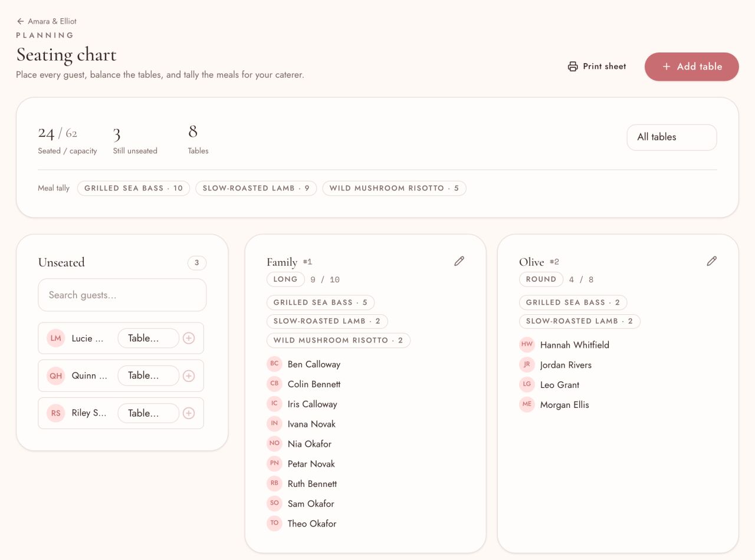755x560 pixels.
Task: Click the back arrow beside Amara & Elliot
Action: (21, 21)
